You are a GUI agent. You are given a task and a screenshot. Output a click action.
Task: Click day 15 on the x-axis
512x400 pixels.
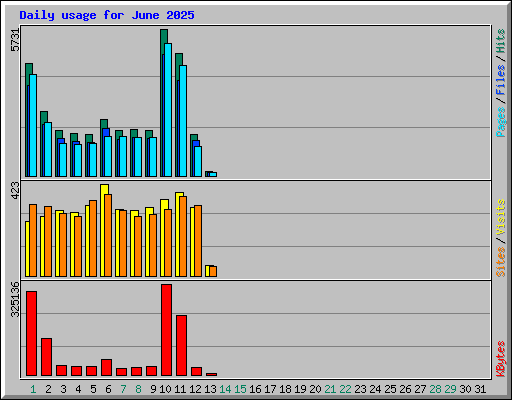click(x=240, y=389)
